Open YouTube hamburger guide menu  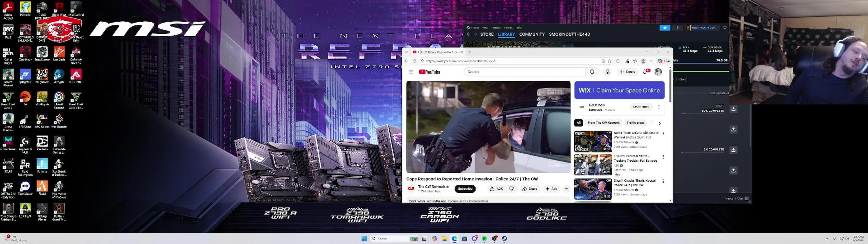(x=411, y=72)
